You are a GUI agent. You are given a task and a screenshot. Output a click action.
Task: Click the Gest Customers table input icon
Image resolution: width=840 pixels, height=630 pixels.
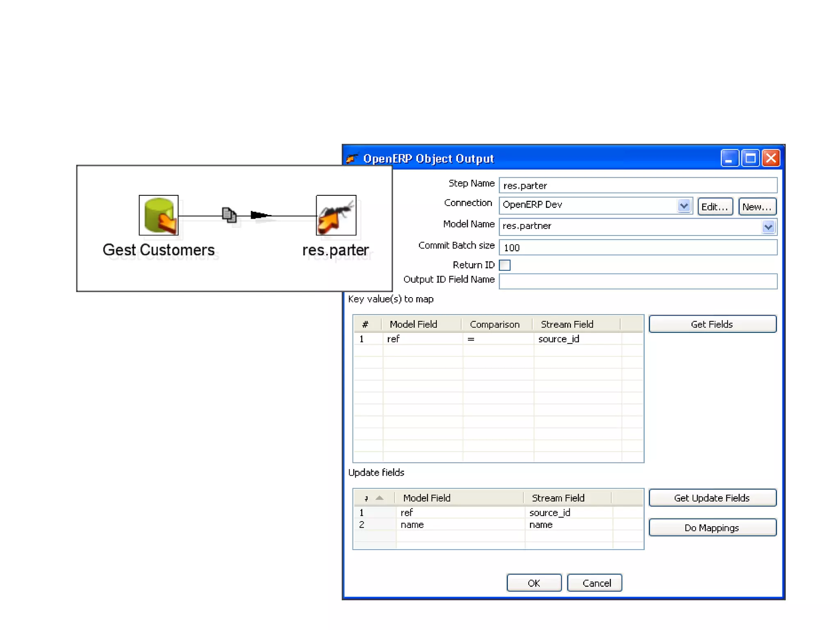point(158,215)
